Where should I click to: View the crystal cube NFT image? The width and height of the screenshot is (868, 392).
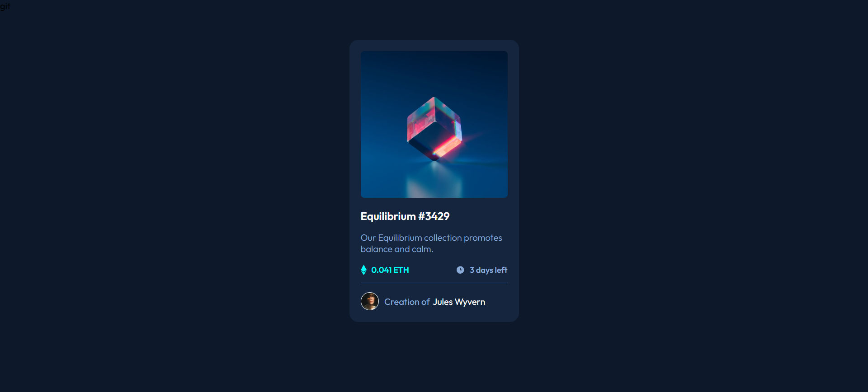(434, 124)
